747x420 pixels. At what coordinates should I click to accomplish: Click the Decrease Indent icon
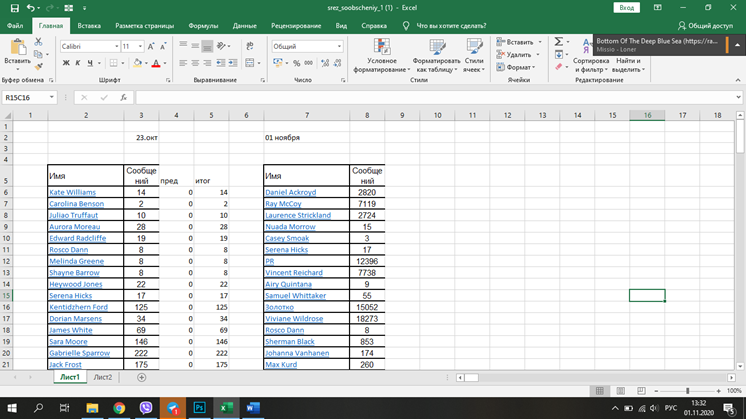pyautogui.click(x=221, y=63)
